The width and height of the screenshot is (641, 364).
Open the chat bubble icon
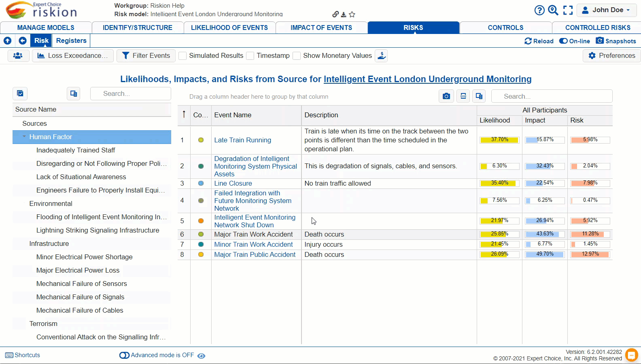pyautogui.click(x=631, y=355)
